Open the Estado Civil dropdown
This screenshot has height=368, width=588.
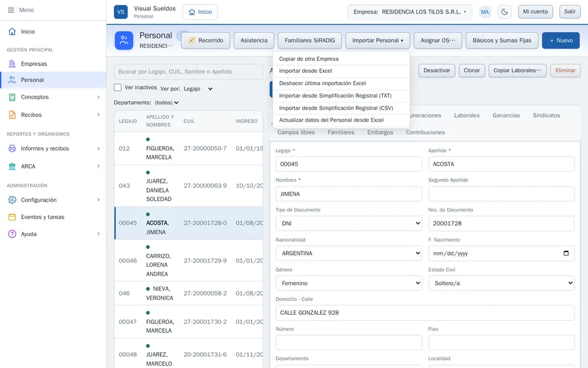click(x=502, y=283)
